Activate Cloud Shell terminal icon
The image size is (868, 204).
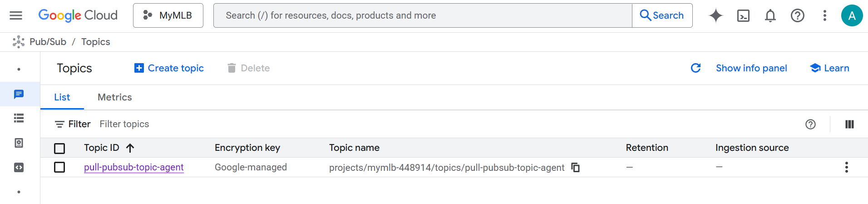[x=743, y=16]
